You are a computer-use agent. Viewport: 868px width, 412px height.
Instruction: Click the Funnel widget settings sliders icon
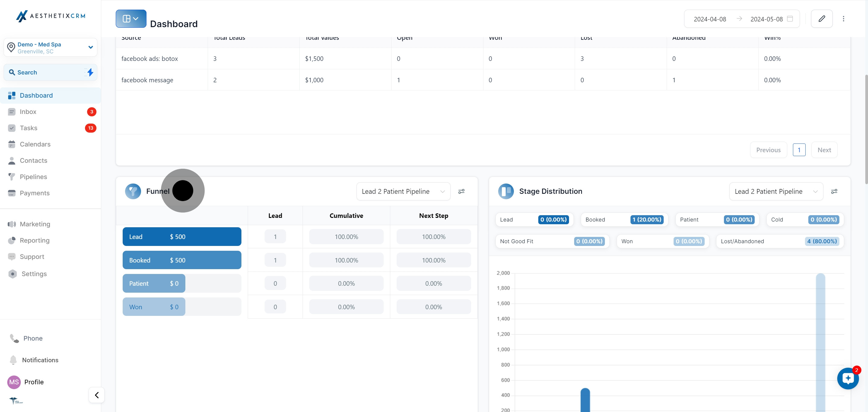pyautogui.click(x=461, y=191)
